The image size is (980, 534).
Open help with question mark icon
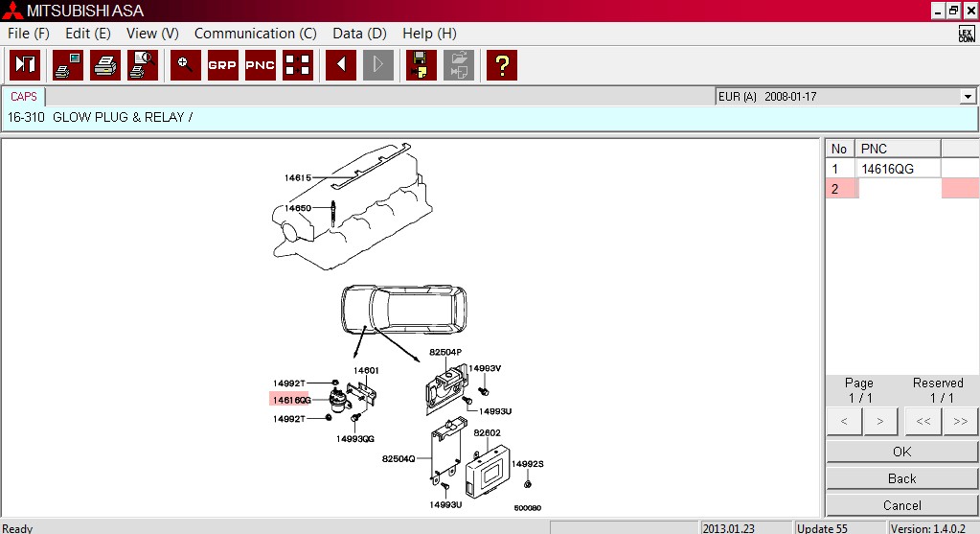502,65
